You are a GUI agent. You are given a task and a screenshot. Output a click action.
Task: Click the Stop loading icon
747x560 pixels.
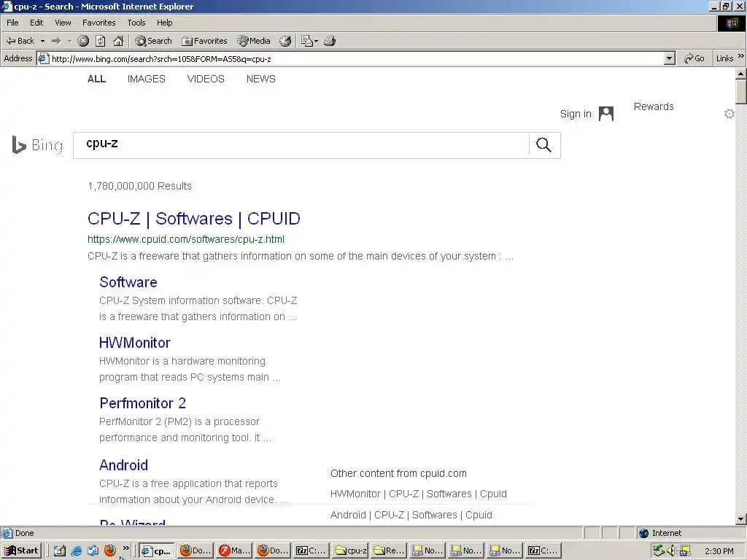[83, 41]
